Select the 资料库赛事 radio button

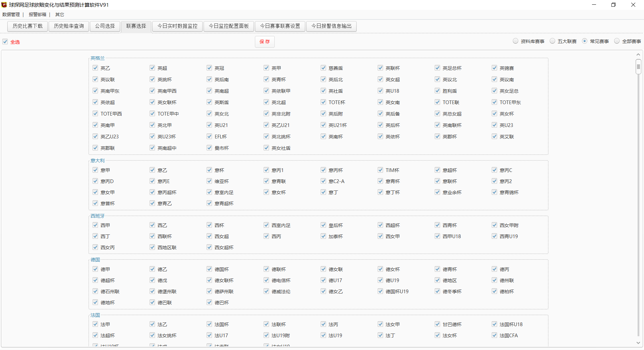[516, 41]
